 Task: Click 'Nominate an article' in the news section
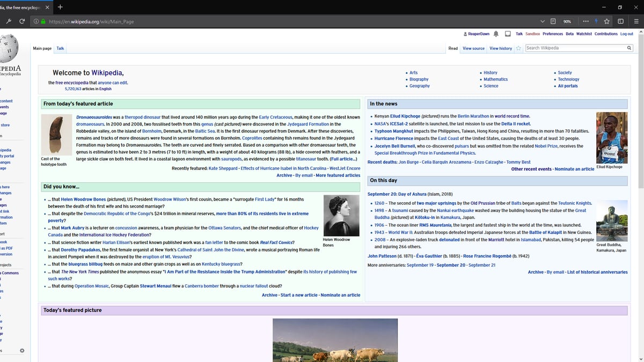pos(574,169)
